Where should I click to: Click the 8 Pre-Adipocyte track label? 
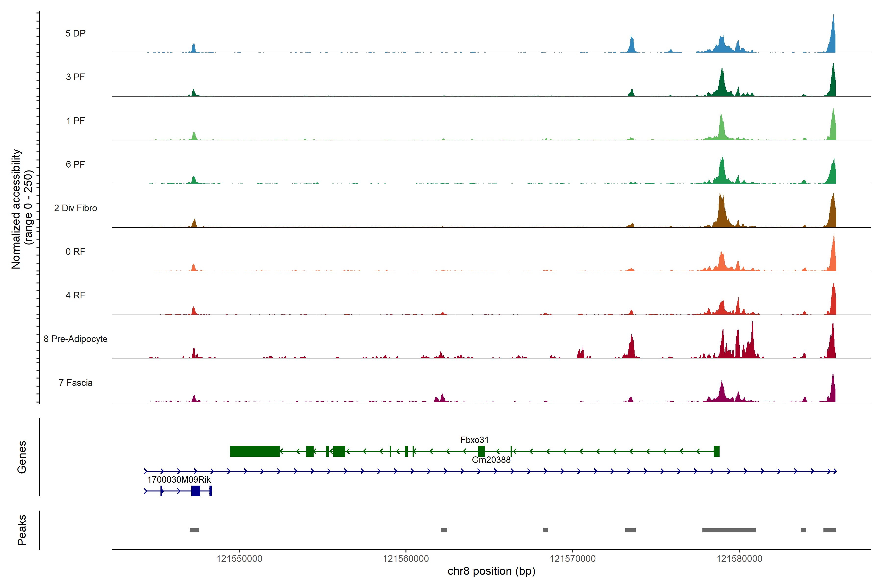pyautogui.click(x=75, y=339)
